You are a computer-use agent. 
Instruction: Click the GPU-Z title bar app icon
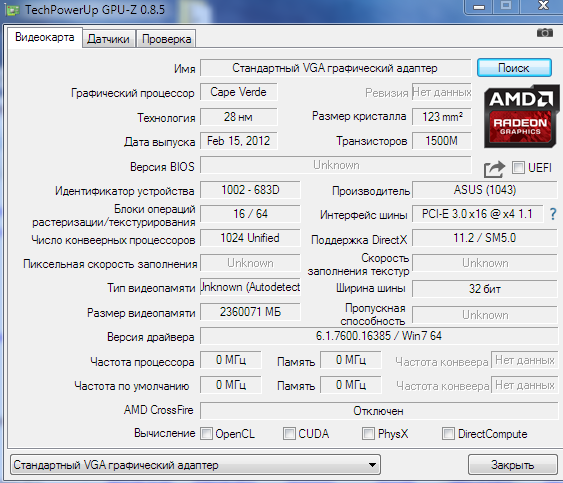pos(12,10)
